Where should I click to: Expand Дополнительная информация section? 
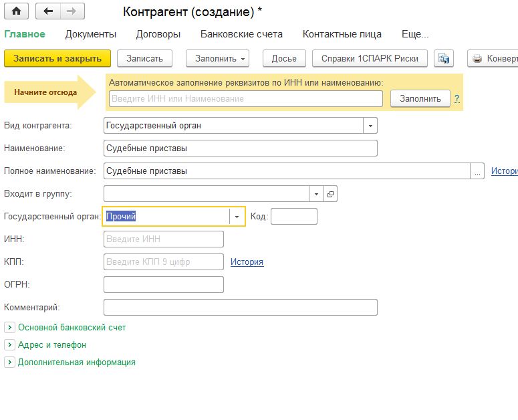click(x=9, y=362)
